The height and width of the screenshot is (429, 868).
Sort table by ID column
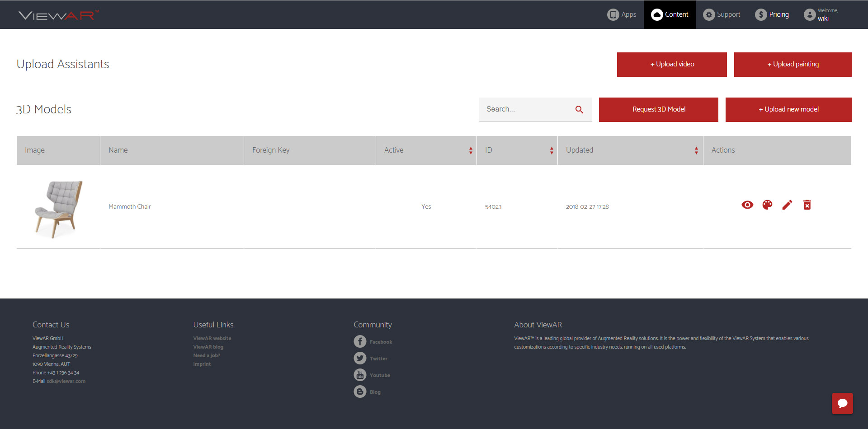(x=552, y=150)
